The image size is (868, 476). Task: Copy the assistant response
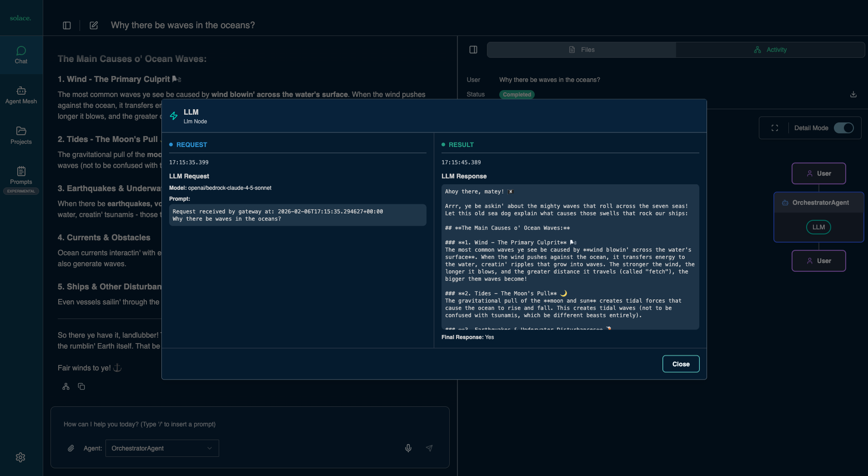[81, 386]
